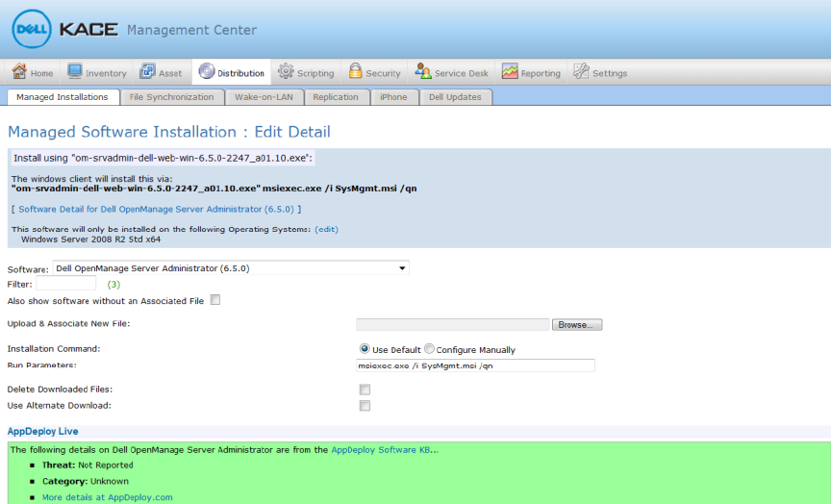
Task: Enable the Delete Downloaded Files checkbox
Action: point(365,390)
